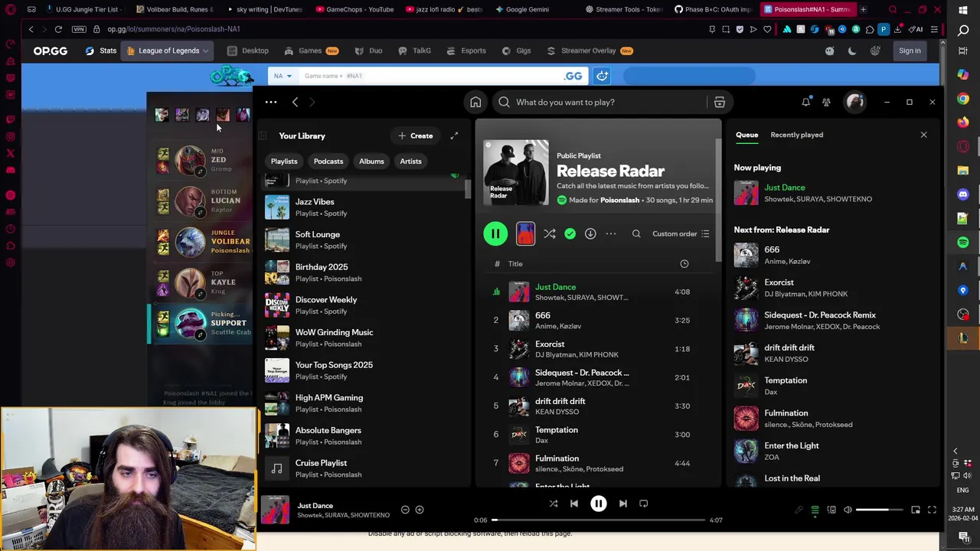Toggle saved-to-library green checkmark
980x551 pixels.
(570, 234)
